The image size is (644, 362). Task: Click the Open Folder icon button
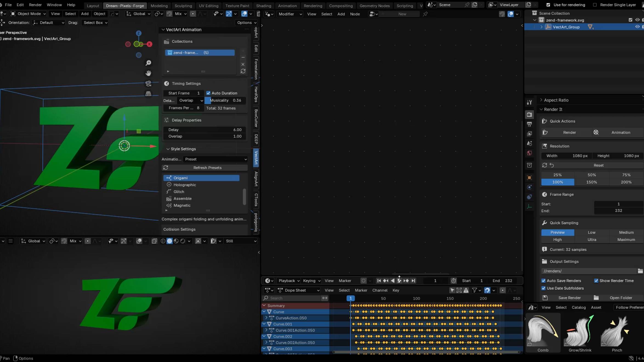pyautogui.click(x=596, y=298)
